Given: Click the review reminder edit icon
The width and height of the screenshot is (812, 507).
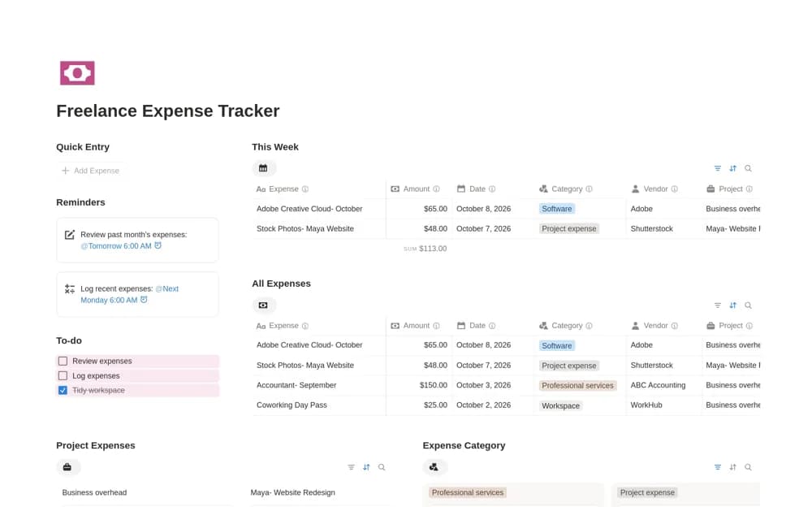Looking at the screenshot, I should point(69,235).
